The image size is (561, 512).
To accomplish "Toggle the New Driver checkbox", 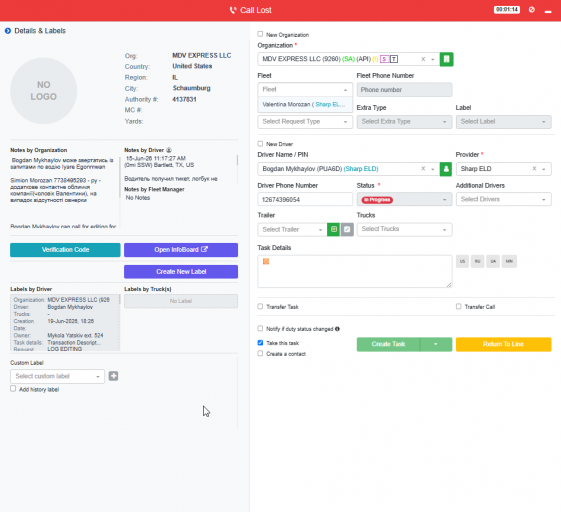I will click(x=260, y=144).
